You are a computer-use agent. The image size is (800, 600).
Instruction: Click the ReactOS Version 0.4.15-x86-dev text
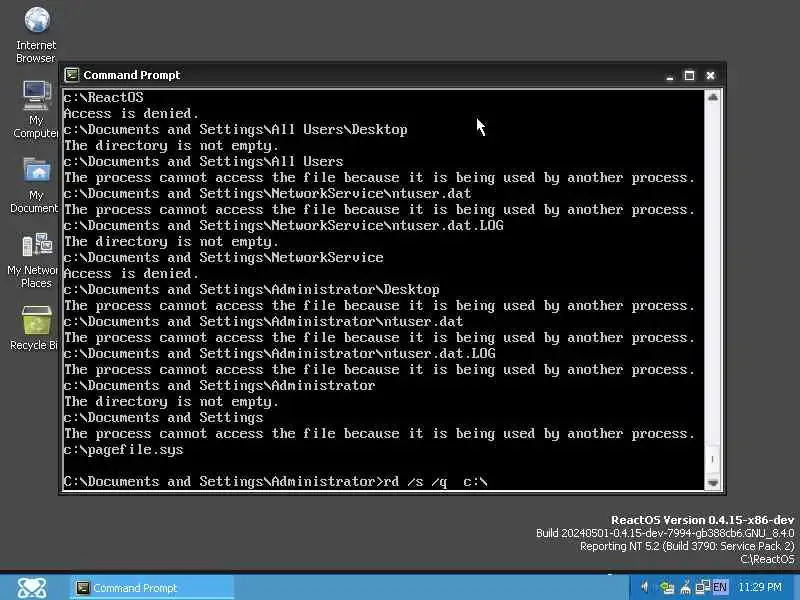(703, 520)
